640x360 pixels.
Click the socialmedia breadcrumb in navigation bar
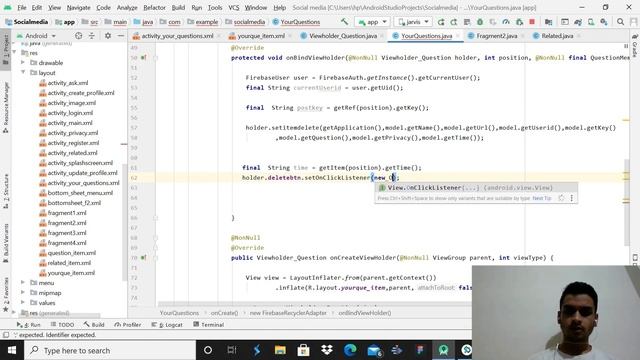pos(249,22)
